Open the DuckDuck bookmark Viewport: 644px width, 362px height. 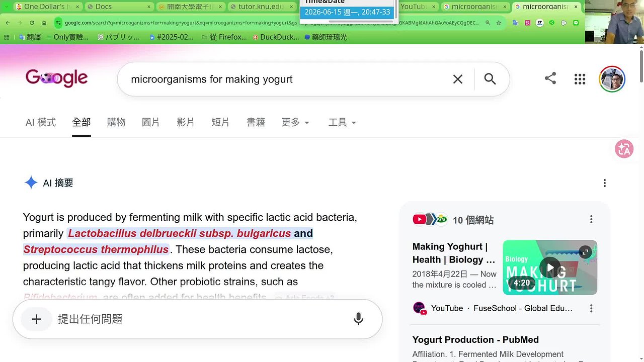(x=276, y=37)
